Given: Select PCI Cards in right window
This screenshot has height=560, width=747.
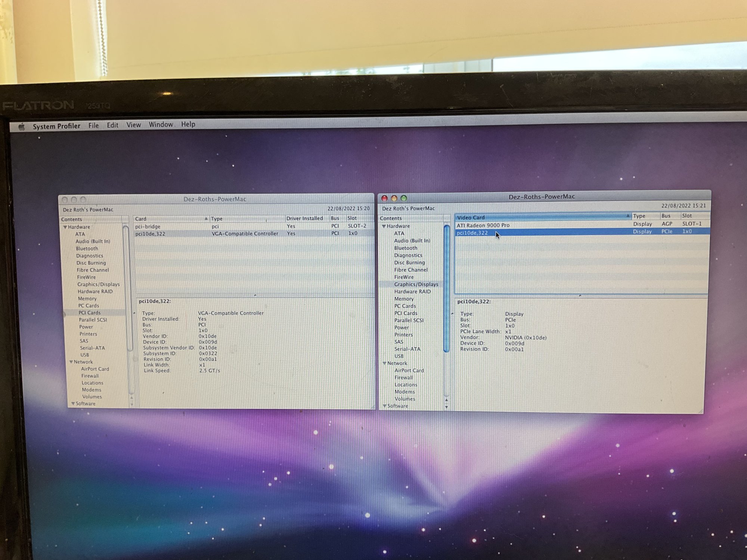Looking at the screenshot, I should point(406,314).
